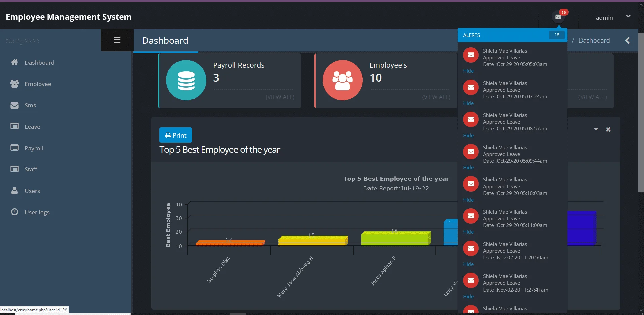Click the hamburger menu toggle icon
The height and width of the screenshot is (315, 644).
coord(117,40)
